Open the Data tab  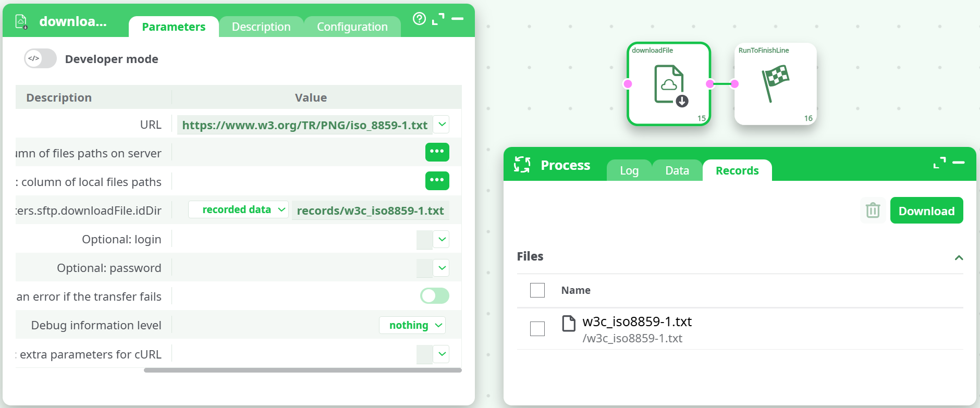coord(677,170)
